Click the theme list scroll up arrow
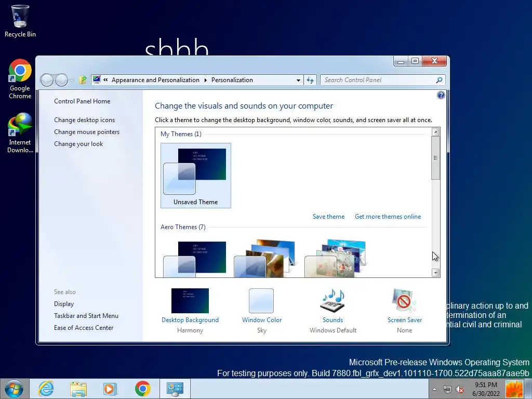 point(436,132)
